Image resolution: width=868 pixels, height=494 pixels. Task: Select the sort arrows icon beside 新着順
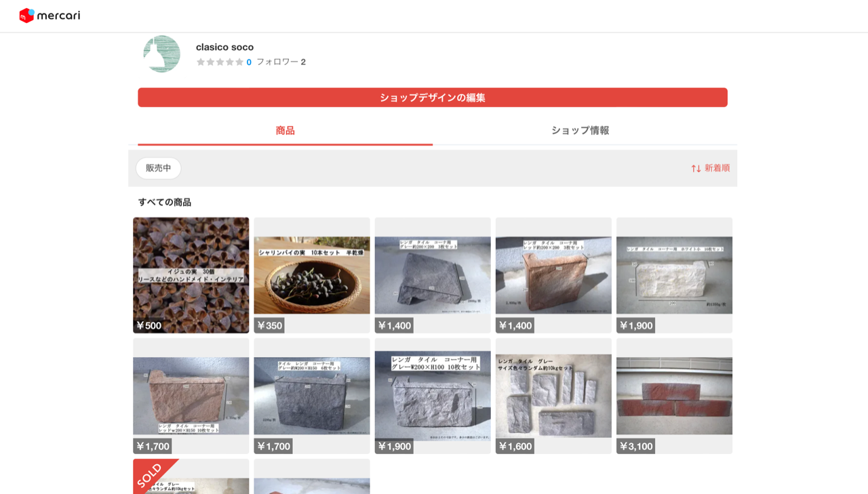[x=696, y=168]
